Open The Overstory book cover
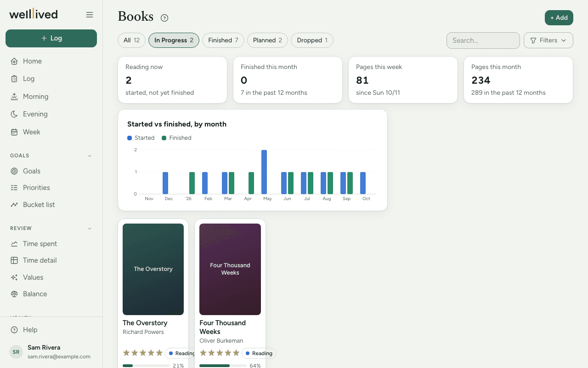 [x=153, y=269]
